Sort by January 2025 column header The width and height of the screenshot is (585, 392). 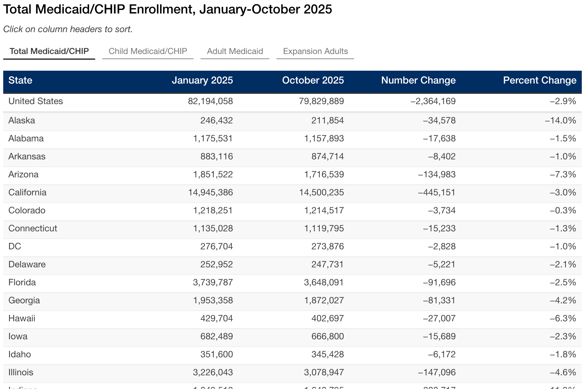click(x=202, y=80)
